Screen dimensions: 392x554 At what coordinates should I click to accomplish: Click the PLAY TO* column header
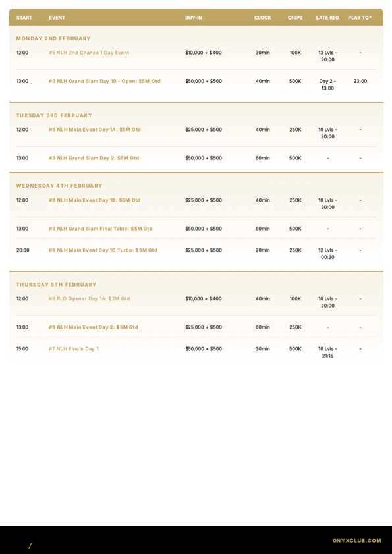click(360, 18)
